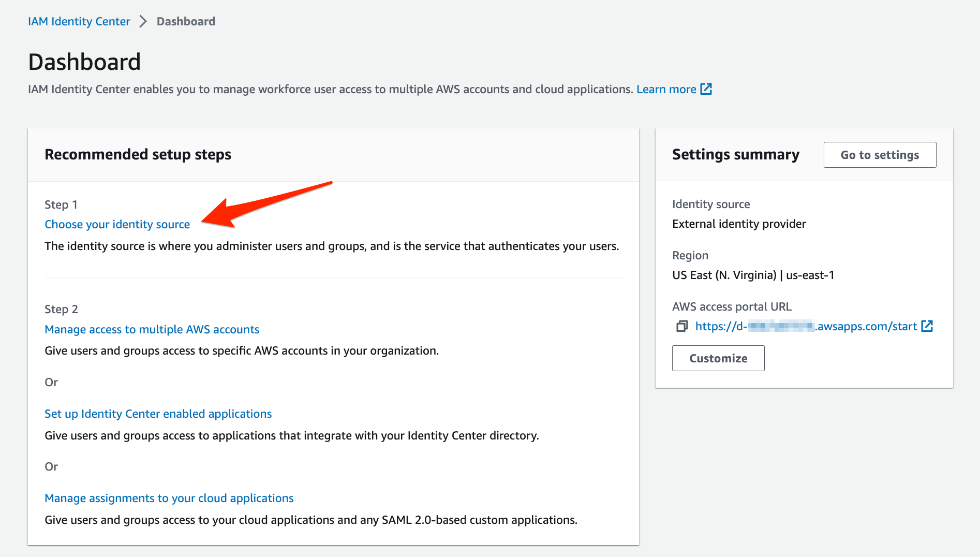980x557 pixels.
Task: Click the AWS access portal URL label
Action: (732, 306)
